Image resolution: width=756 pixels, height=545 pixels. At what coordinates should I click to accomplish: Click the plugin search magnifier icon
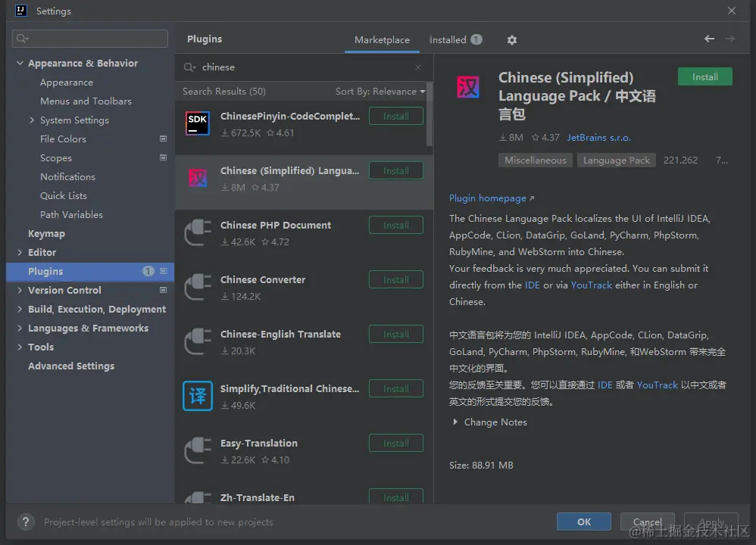point(189,67)
